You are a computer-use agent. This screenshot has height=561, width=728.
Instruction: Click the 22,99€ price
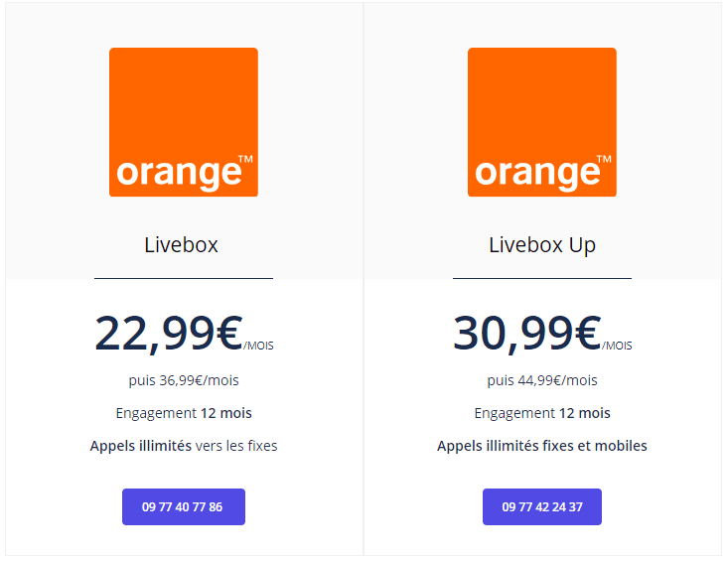click(168, 334)
